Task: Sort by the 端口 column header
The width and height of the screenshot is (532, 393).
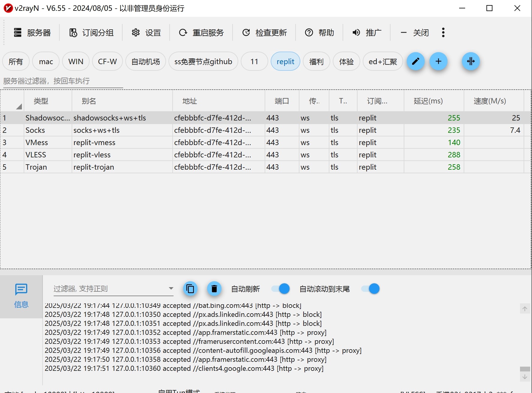Action: pos(282,101)
